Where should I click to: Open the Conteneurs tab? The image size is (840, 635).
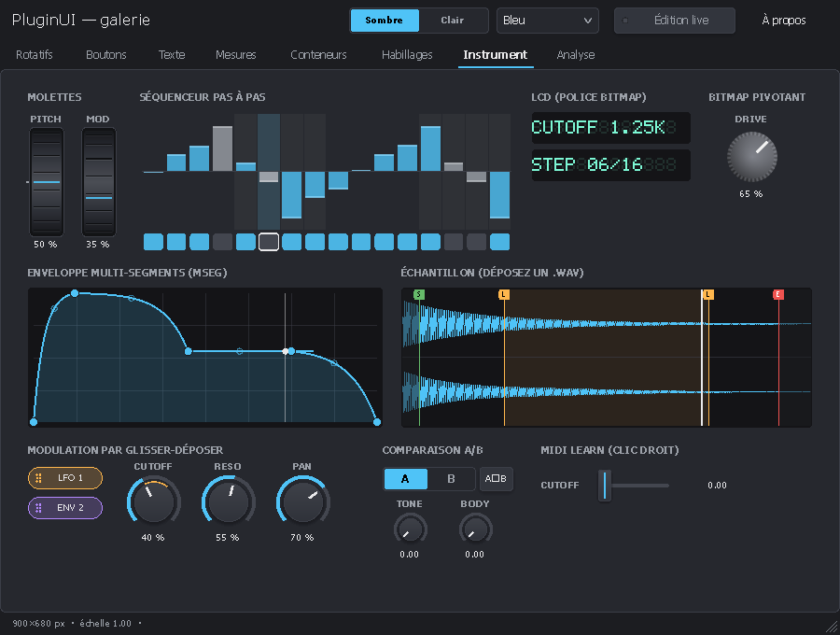tap(319, 55)
